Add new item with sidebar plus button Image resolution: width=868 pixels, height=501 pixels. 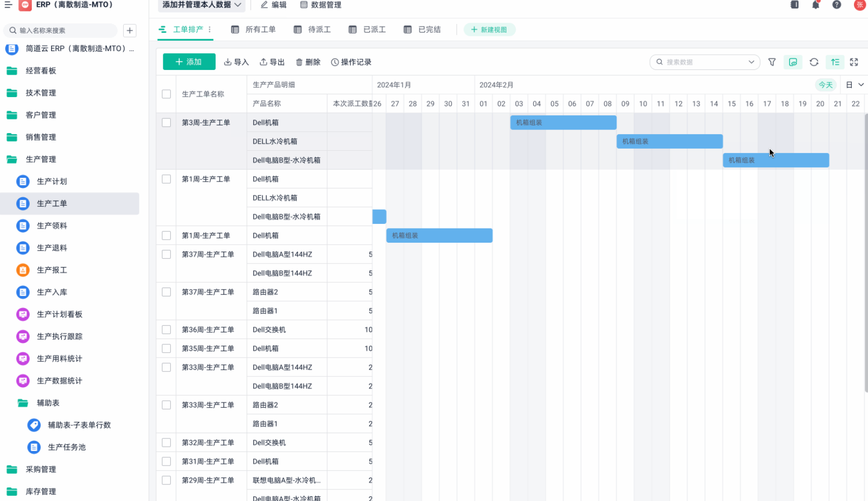130,30
